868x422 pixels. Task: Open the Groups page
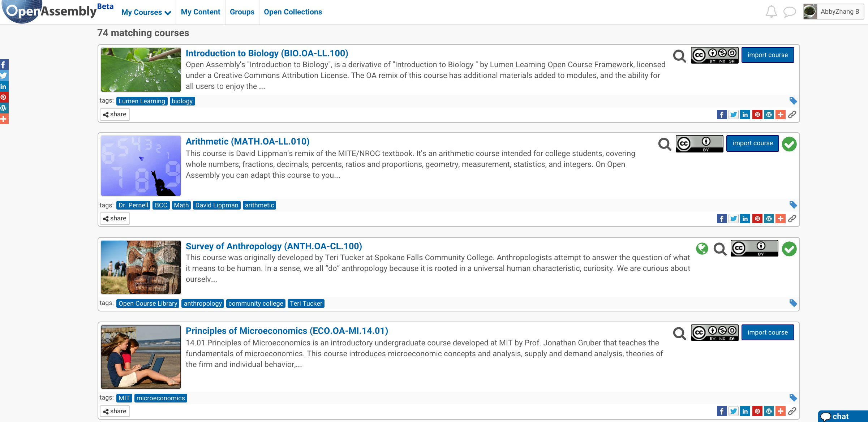242,12
